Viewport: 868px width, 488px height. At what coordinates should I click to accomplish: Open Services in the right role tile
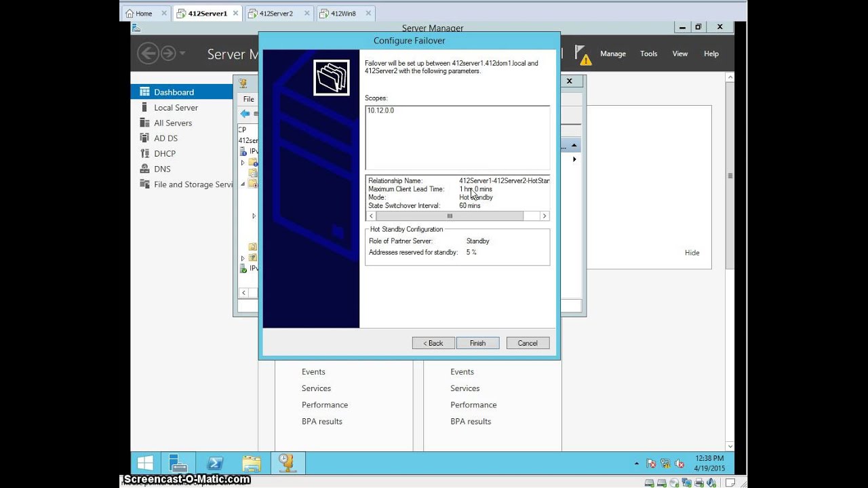465,388
